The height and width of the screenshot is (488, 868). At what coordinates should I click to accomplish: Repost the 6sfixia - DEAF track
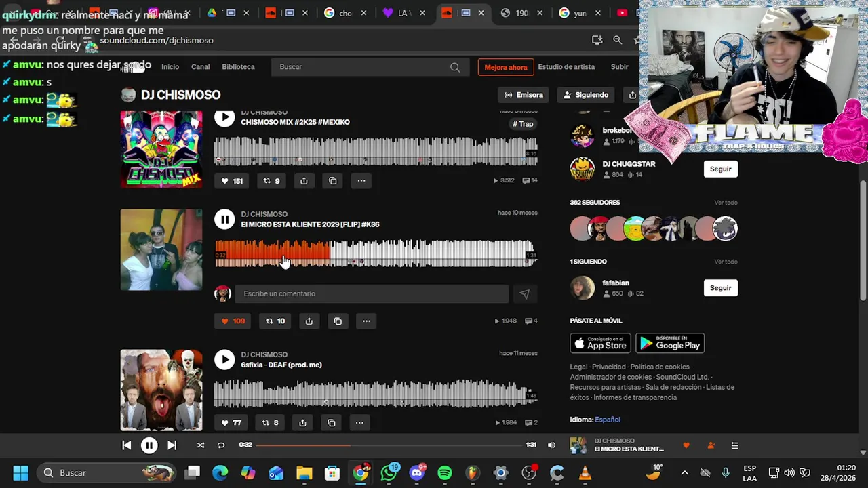(271, 423)
